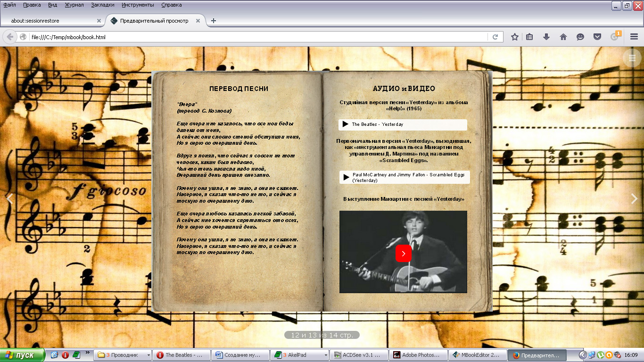The height and width of the screenshot is (362, 644).
Task: Open the Вид menu
Action: click(53, 5)
